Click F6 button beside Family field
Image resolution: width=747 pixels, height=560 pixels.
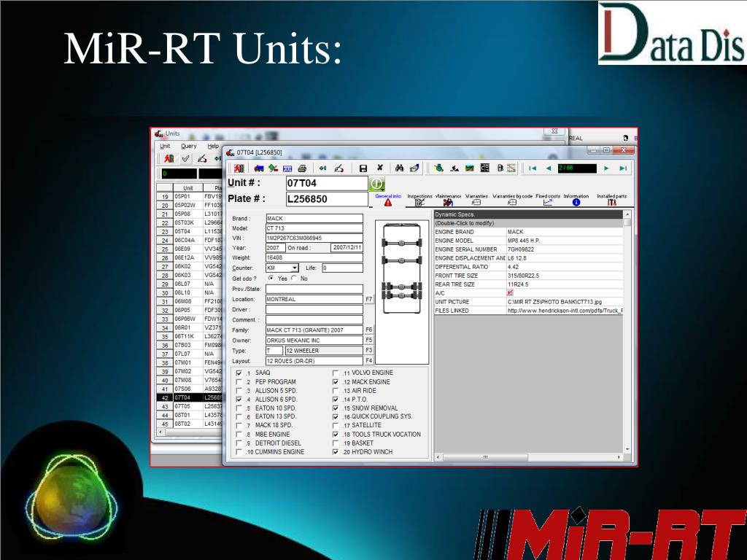point(368,330)
